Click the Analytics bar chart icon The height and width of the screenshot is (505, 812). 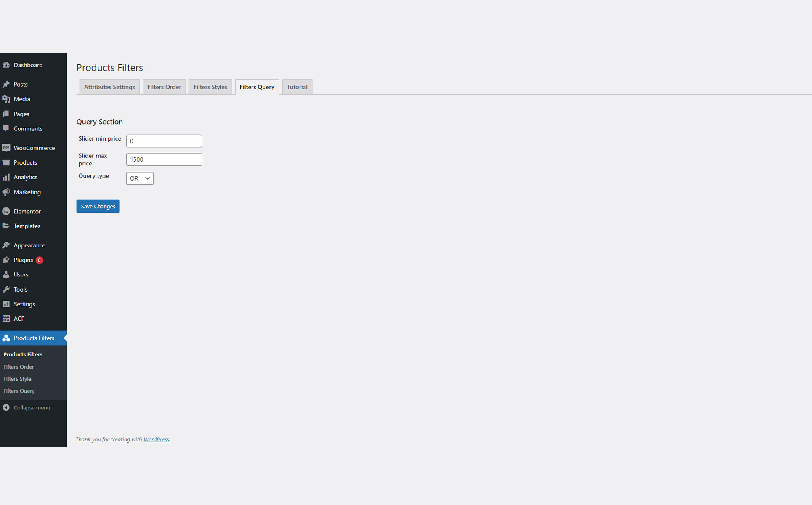tap(6, 177)
